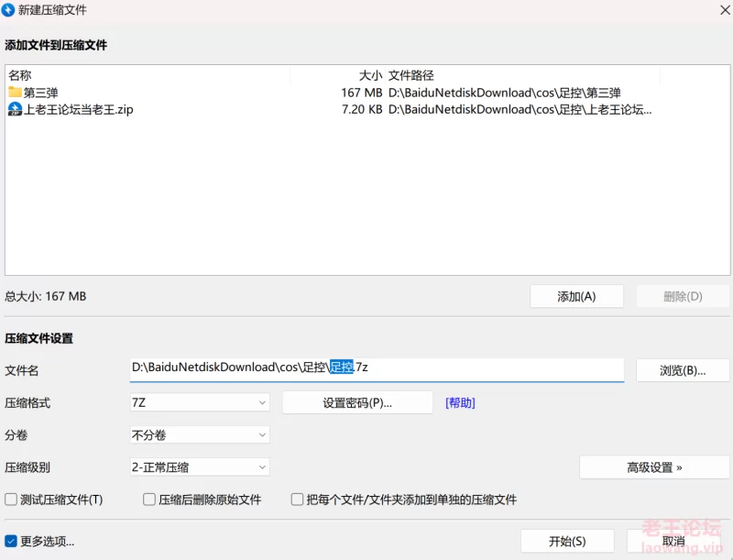Close the 新建压缩文件 dialog window
Viewport: 733px width, 560px height.
tap(713, 10)
